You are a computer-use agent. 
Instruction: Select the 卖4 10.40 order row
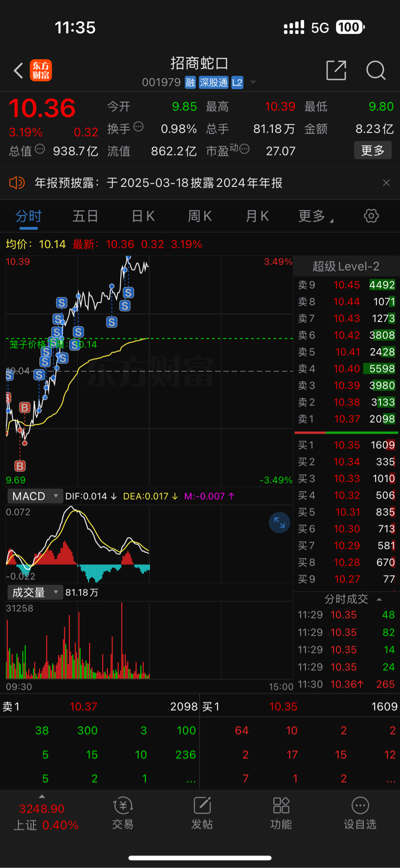pos(346,369)
